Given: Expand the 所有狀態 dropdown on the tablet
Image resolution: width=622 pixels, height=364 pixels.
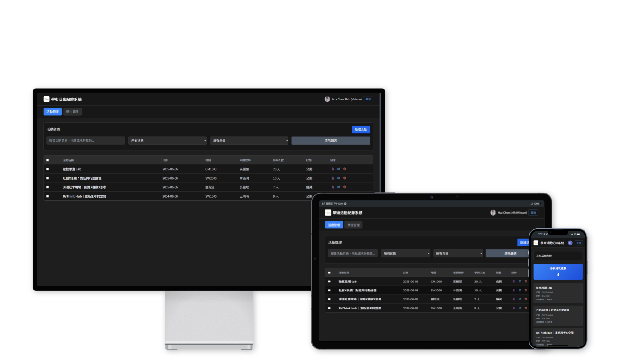Looking at the screenshot, I should 405,254.
